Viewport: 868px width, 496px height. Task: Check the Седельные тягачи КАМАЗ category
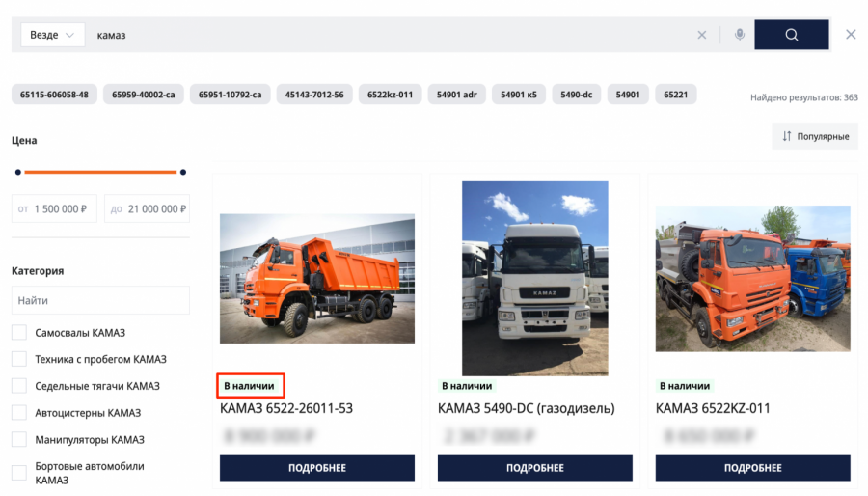[x=19, y=386]
